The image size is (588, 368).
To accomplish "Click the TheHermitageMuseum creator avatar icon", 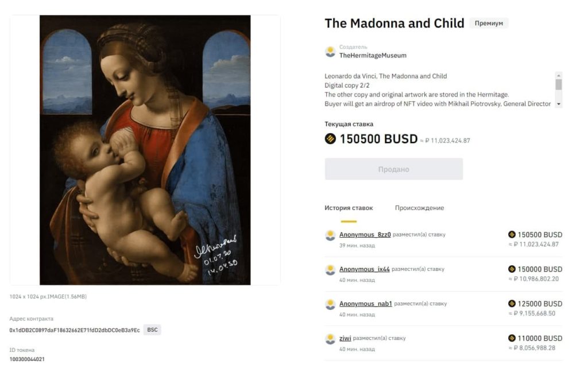I will 330,52.
